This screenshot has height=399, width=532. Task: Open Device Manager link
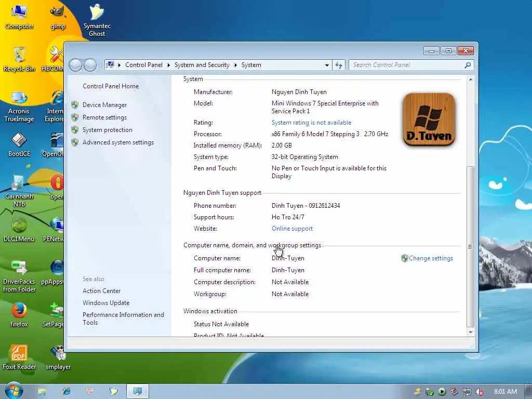[104, 105]
